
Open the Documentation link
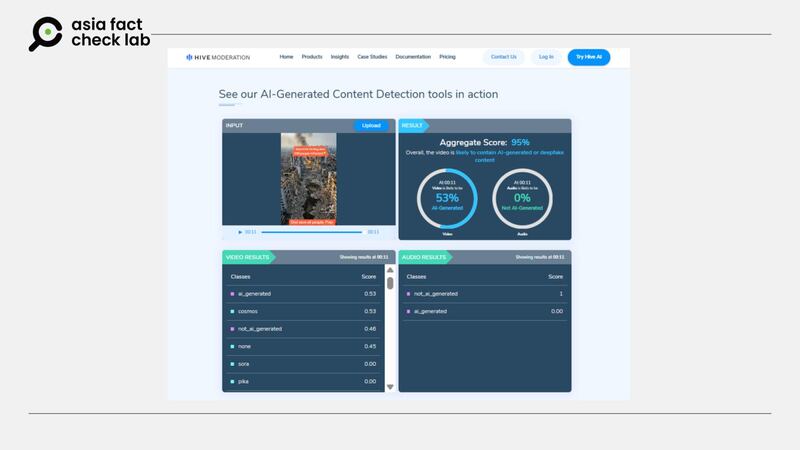point(413,57)
